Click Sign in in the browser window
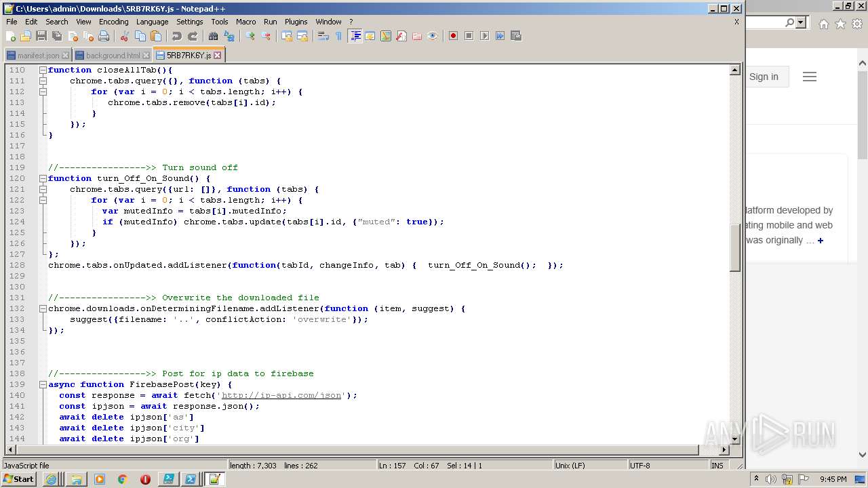The height and width of the screenshot is (488, 868). click(764, 77)
